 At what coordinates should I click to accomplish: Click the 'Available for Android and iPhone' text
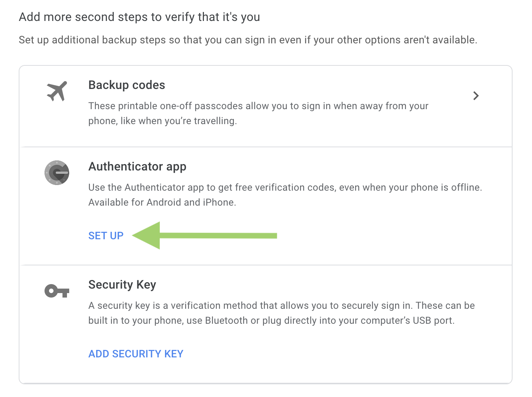click(162, 202)
